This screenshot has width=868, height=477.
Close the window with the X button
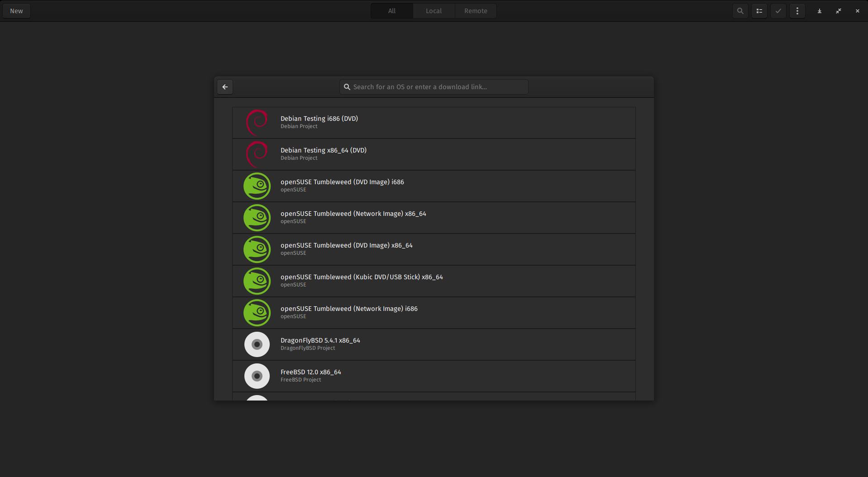click(857, 11)
